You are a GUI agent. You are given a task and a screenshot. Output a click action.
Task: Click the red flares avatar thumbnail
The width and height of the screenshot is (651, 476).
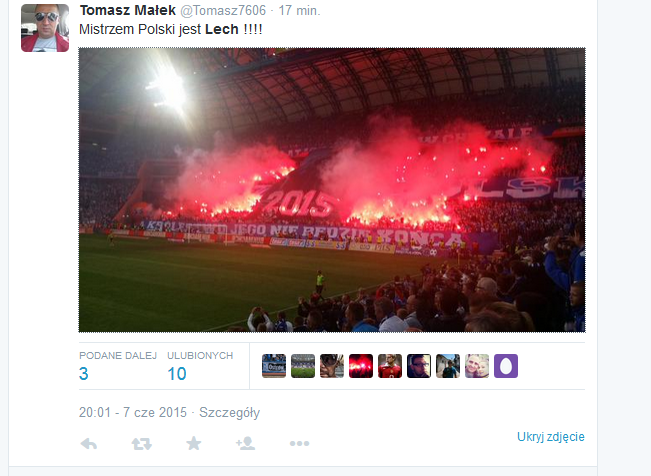361,366
